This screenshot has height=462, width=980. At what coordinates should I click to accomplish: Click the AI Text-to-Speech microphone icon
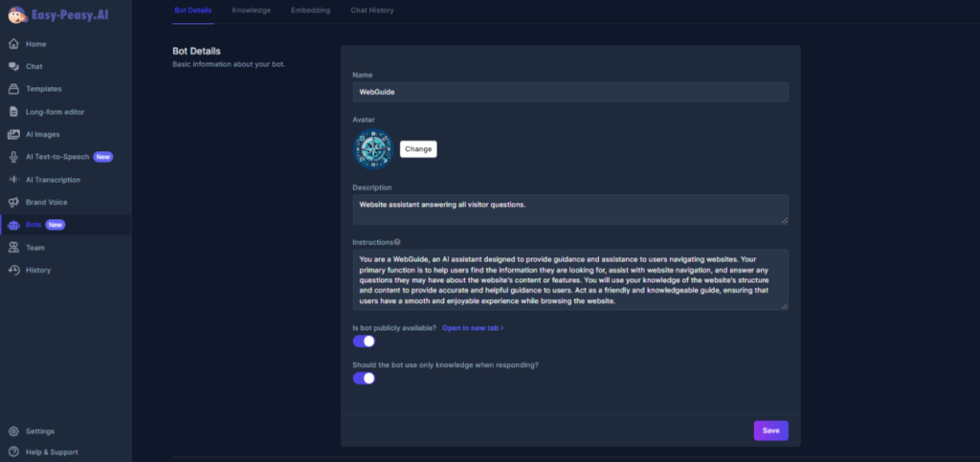(13, 157)
